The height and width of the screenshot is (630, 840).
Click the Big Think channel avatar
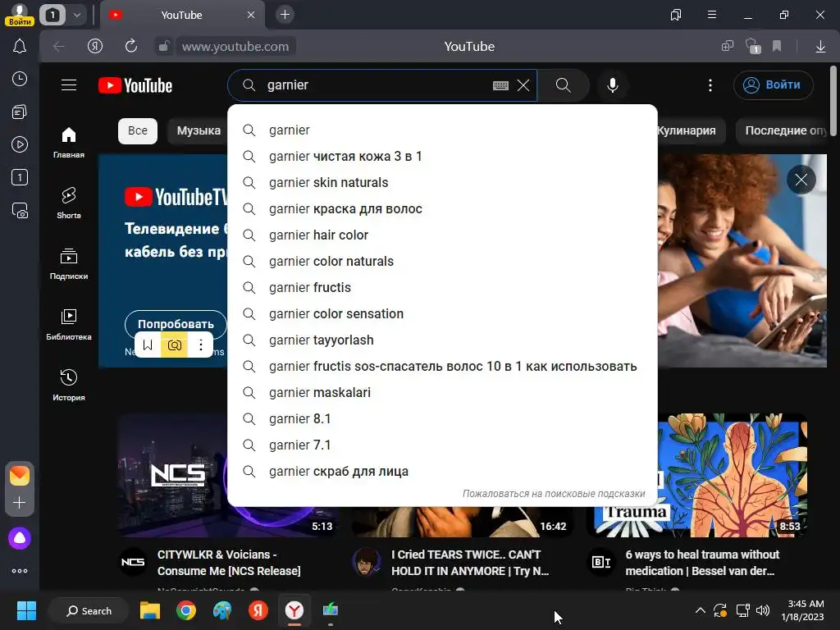tap(601, 562)
